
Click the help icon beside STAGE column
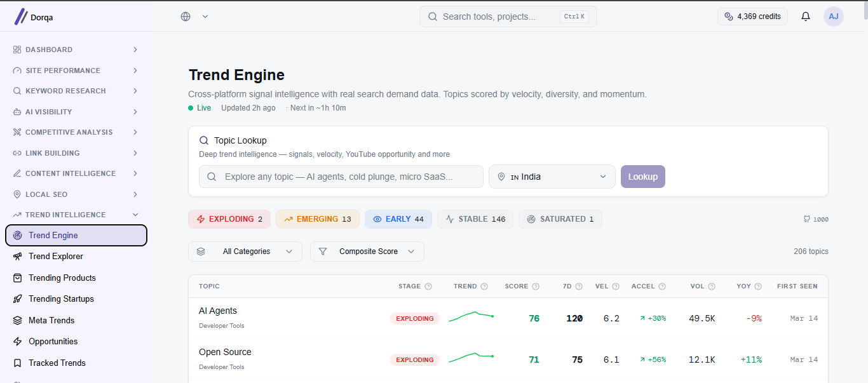(428, 286)
